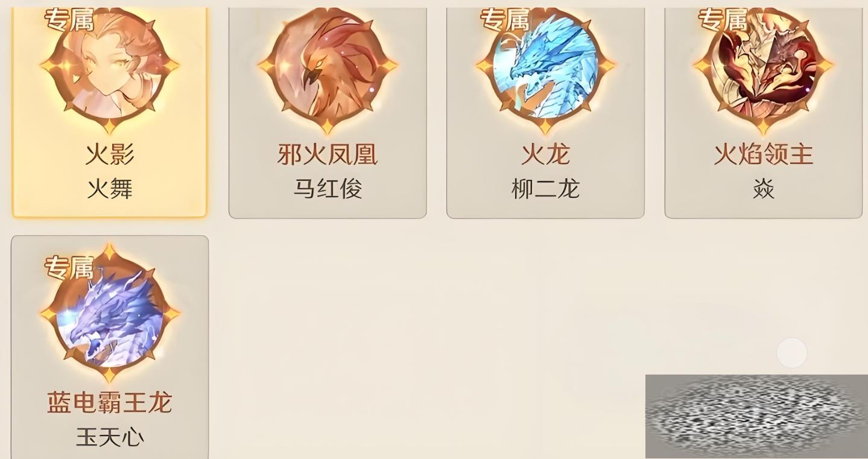Image resolution: width=868 pixels, height=459 pixels.
Task: Tap the 柳二龙 owner name
Action: (x=545, y=189)
